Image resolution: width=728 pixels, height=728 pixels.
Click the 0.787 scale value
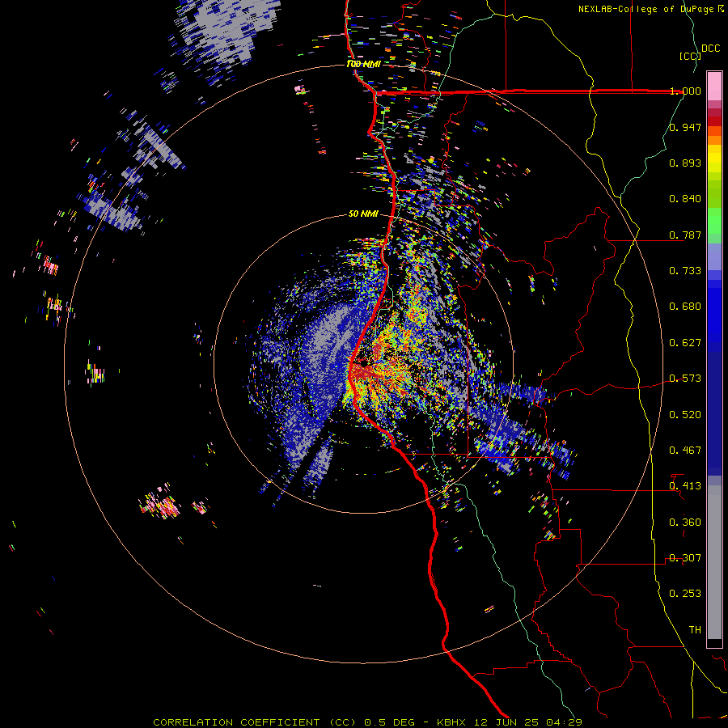click(x=685, y=235)
